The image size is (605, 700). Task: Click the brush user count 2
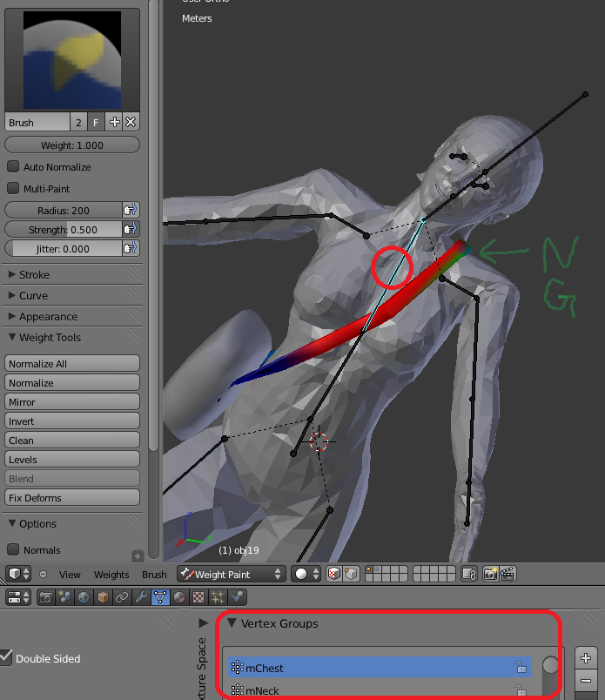click(x=78, y=122)
